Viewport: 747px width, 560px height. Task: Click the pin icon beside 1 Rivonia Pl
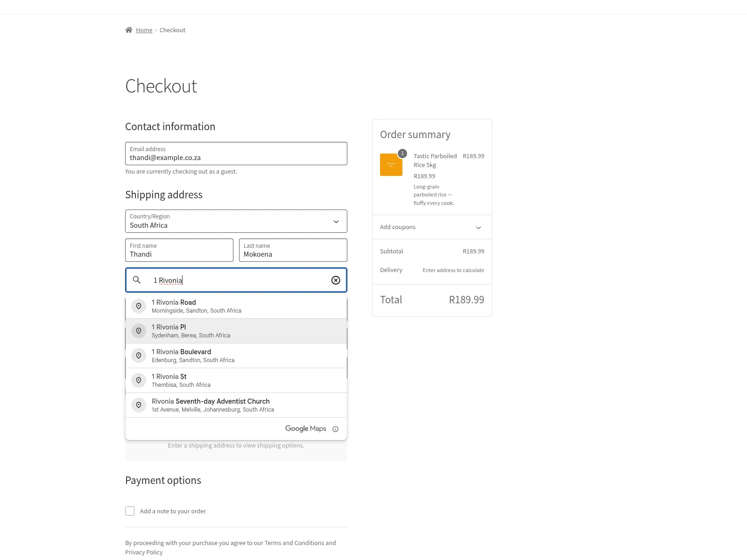[139, 331]
